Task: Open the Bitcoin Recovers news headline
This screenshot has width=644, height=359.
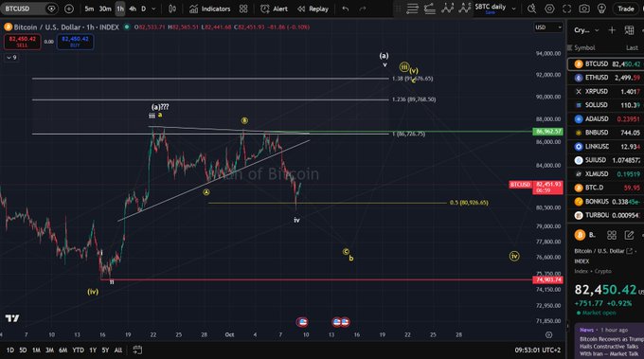Action: [611, 347]
